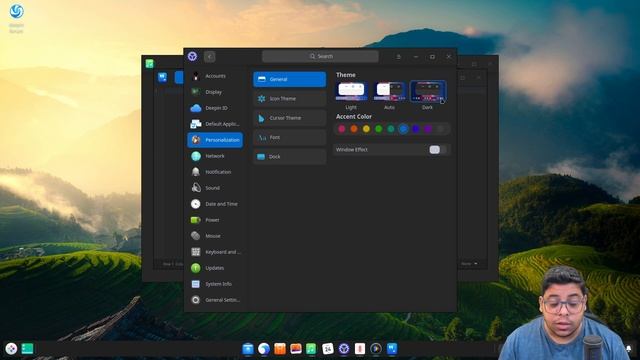Pick the dark gray accent color

440,129
